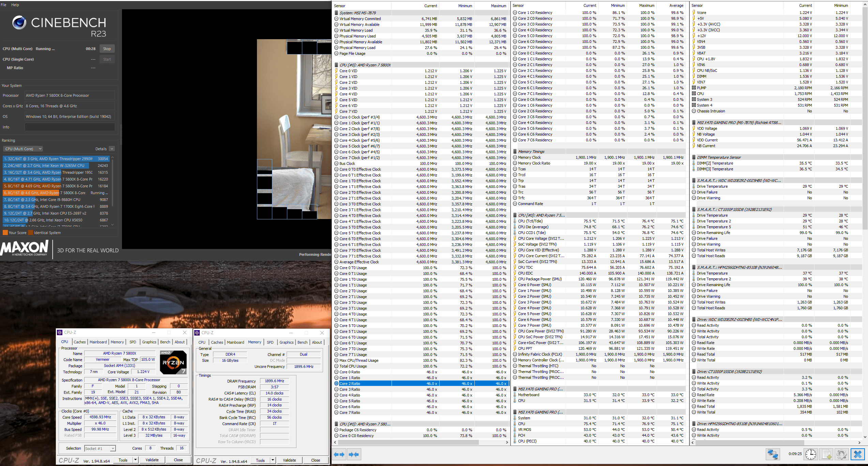The height and width of the screenshot is (466, 868).
Task: Click Tools button in CPU-Z CPU window
Action: tap(123, 460)
